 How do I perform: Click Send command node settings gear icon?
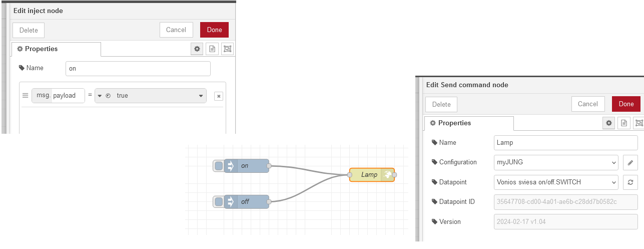coord(609,123)
